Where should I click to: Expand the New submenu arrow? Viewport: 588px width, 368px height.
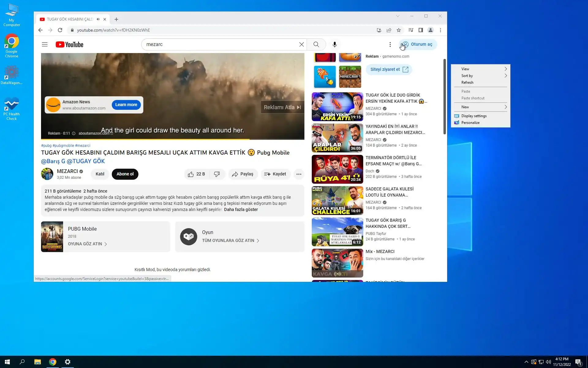coord(506,107)
